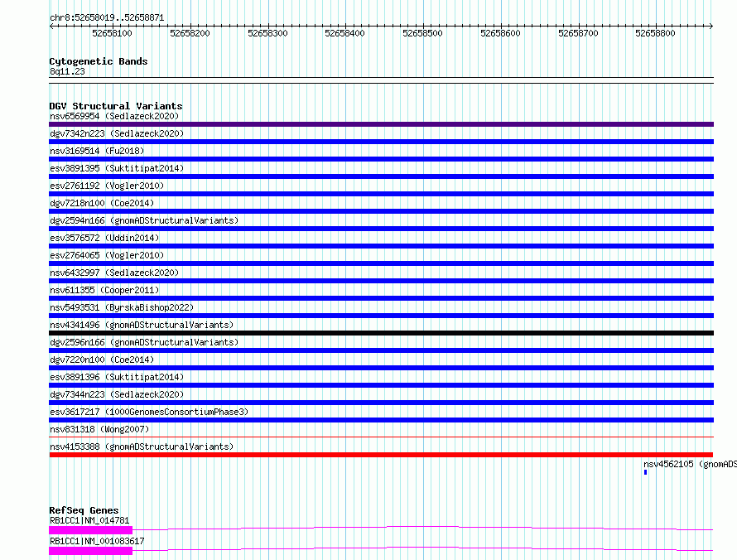This screenshot has height=560, width=737.
Task: Select the RB1CC1|NM_014781 magenta exon block
Action: click(91, 530)
